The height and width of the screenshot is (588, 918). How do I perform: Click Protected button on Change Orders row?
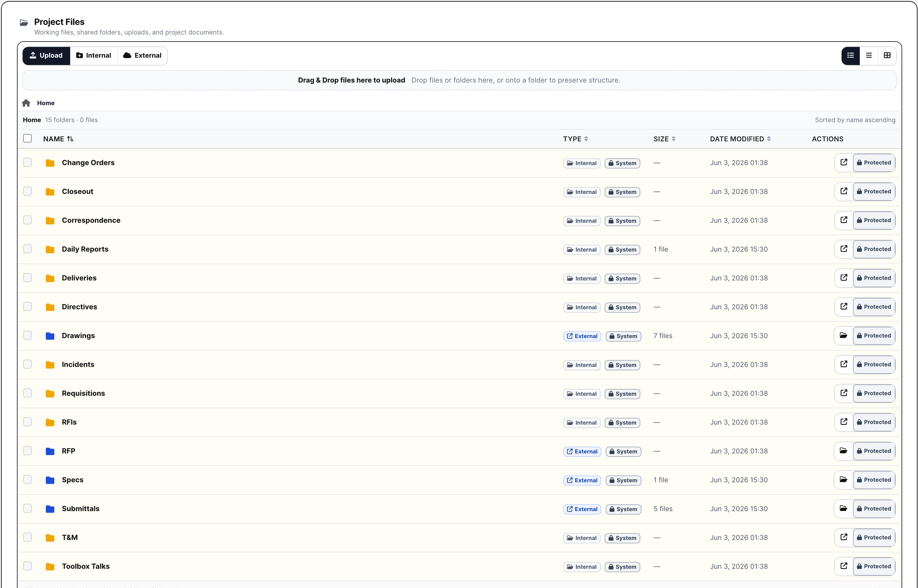point(874,163)
